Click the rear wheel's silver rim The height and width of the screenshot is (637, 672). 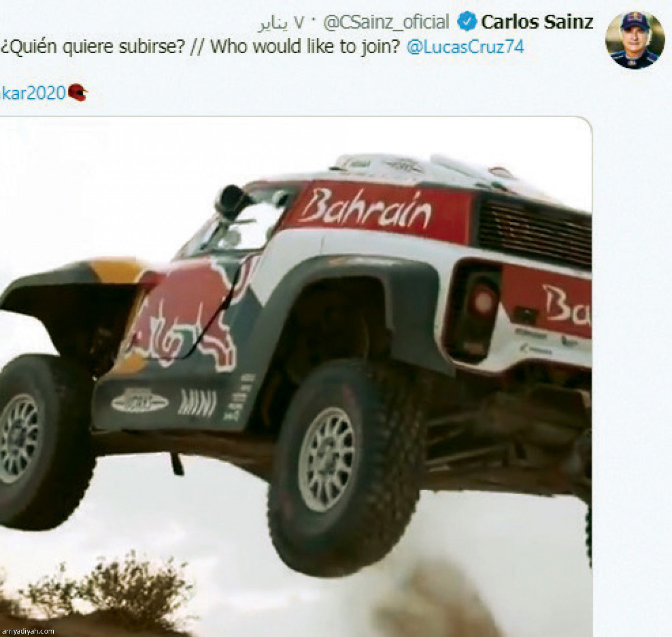[326, 458]
